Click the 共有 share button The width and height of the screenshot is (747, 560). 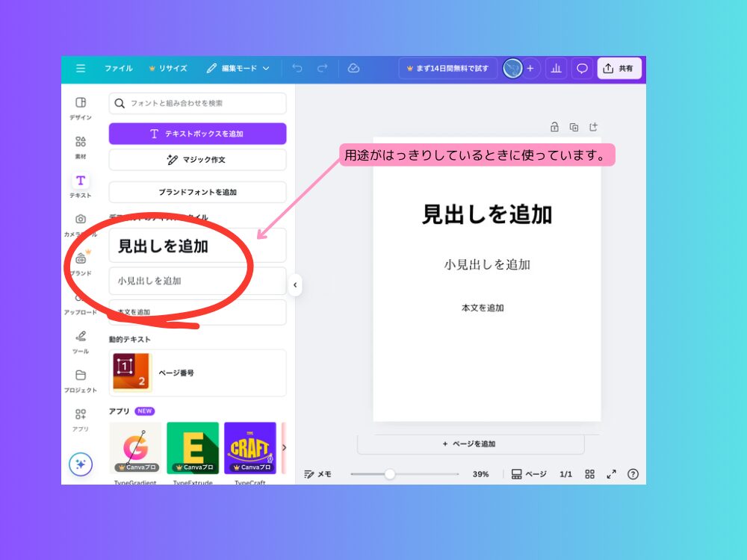point(619,69)
